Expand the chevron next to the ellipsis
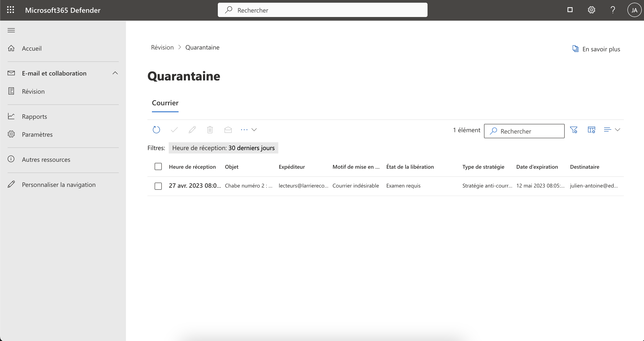Image resolution: width=644 pixels, height=341 pixels. pyautogui.click(x=254, y=130)
